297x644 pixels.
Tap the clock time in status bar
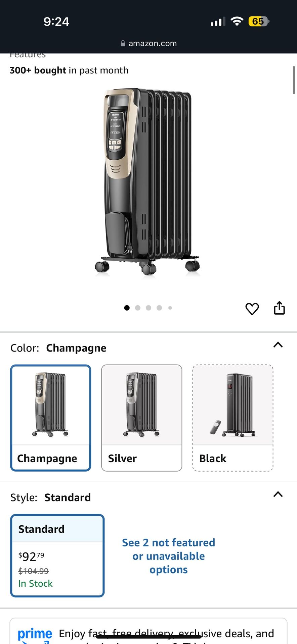click(56, 22)
